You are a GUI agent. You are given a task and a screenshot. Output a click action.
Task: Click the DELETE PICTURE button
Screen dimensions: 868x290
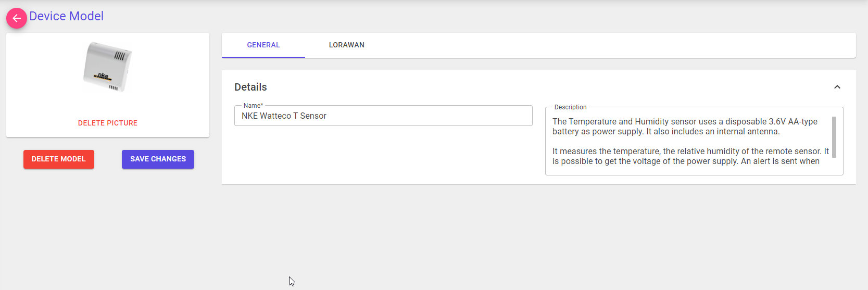point(108,123)
